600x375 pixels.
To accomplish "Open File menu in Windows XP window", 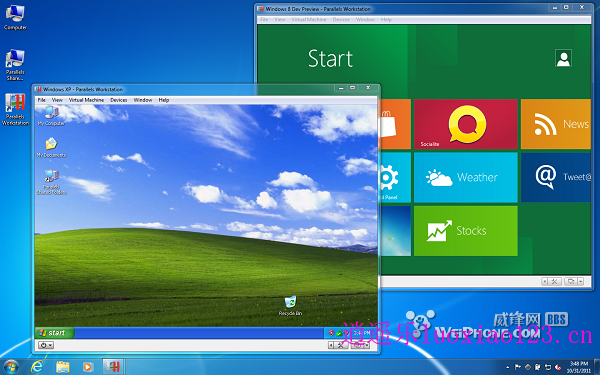I will click(x=41, y=100).
